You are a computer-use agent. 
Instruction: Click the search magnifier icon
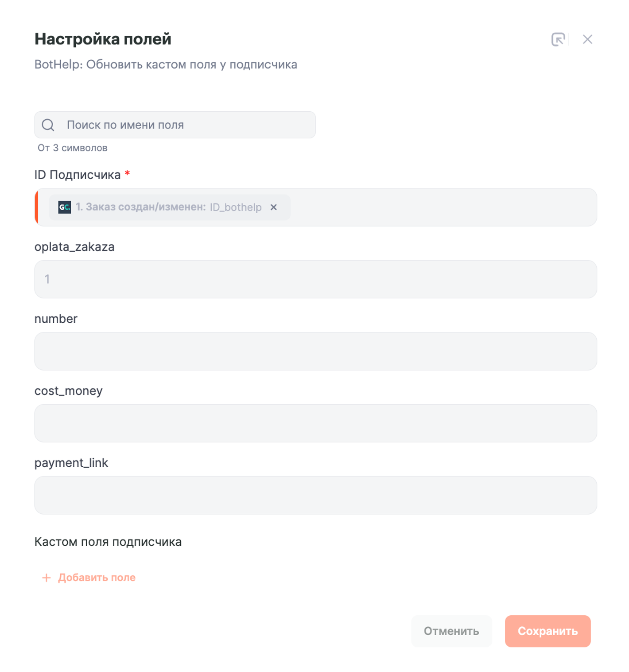[x=48, y=125]
